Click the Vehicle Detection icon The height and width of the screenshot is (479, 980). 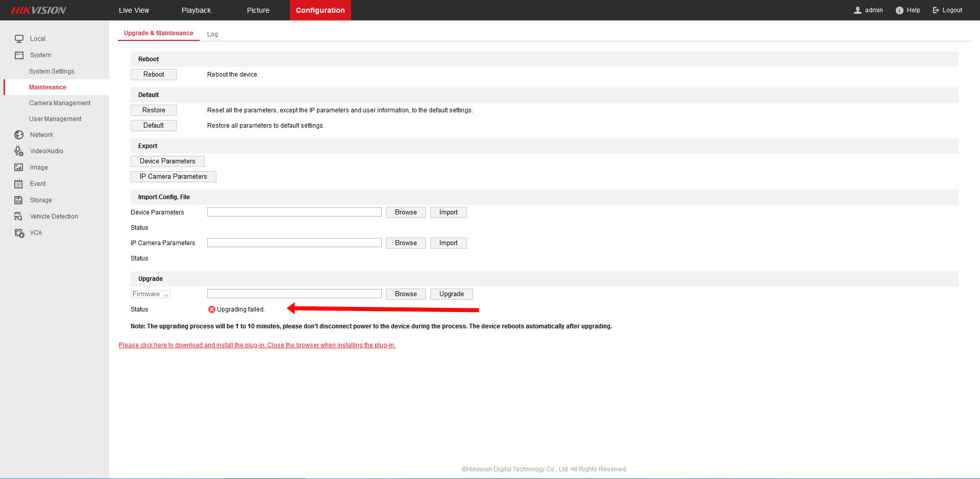pyautogui.click(x=19, y=217)
